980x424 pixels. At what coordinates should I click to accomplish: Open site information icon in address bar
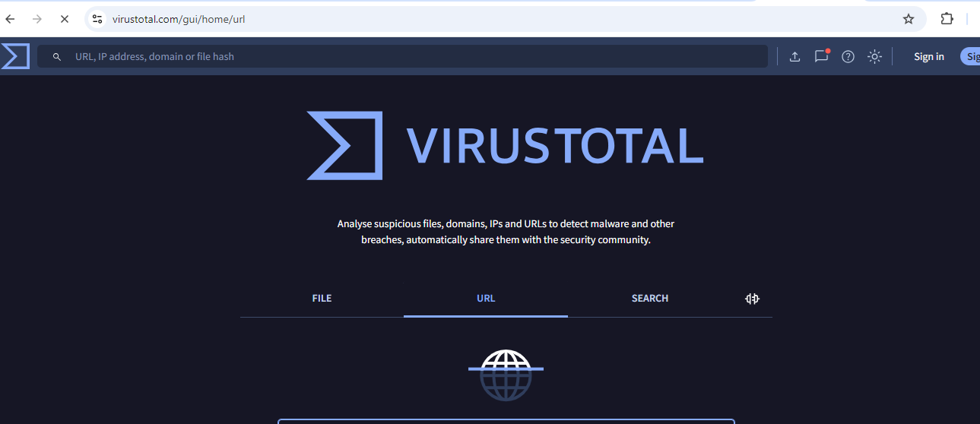[x=97, y=19]
